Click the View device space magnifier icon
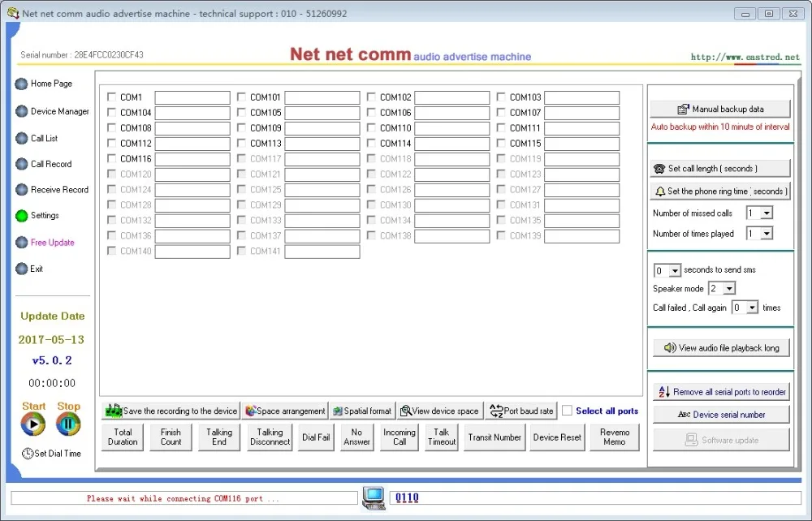 coord(405,411)
